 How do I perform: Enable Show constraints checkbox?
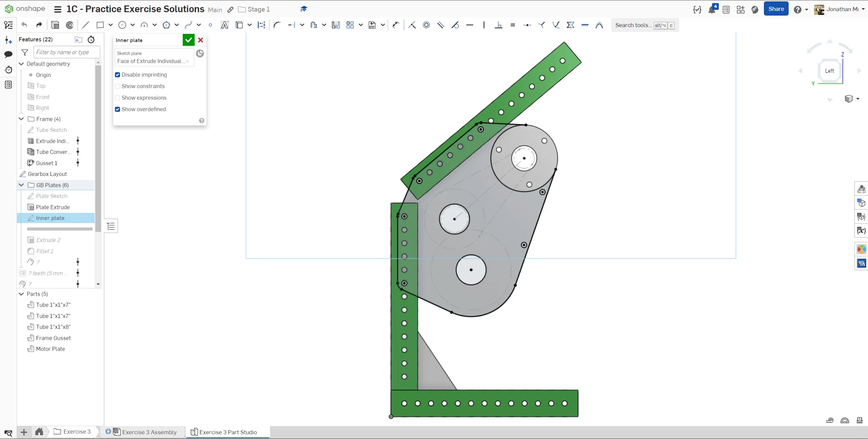click(x=118, y=86)
